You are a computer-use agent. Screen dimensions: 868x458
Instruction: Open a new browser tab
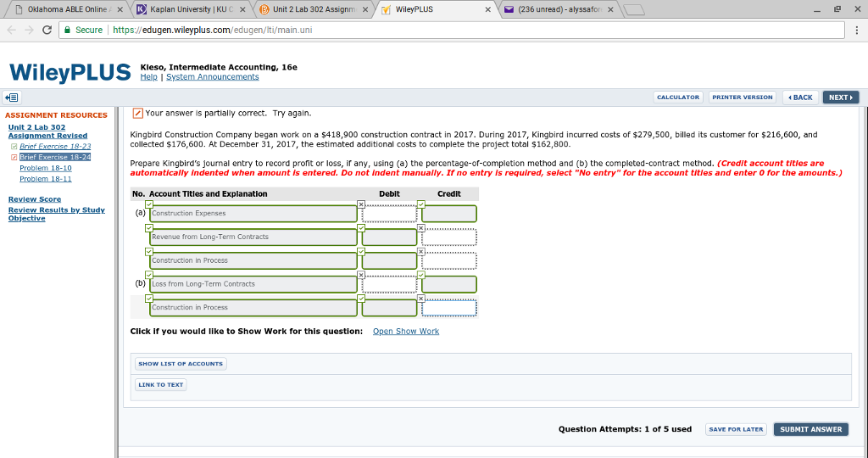point(633,9)
